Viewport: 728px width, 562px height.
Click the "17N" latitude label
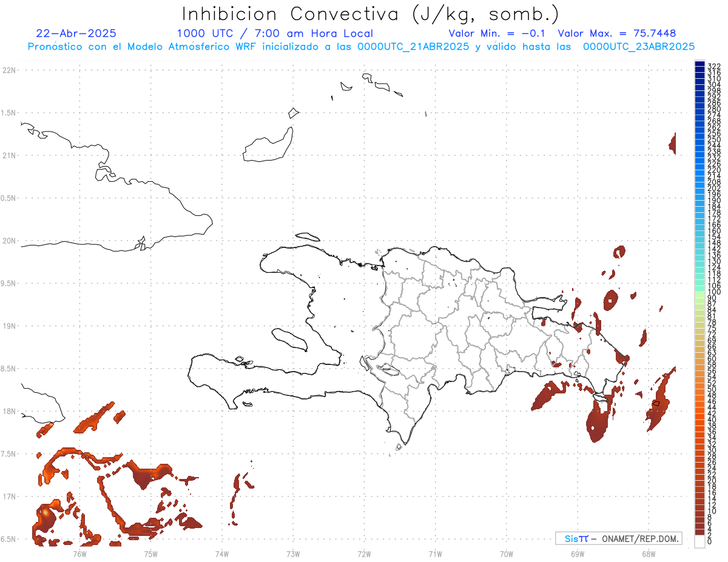point(9,497)
